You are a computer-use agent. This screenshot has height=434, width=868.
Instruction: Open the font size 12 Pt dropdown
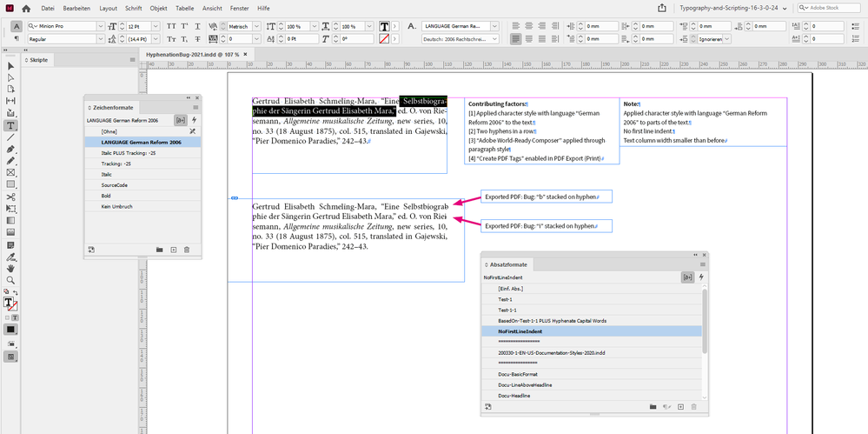pyautogui.click(x=156, y=26)
